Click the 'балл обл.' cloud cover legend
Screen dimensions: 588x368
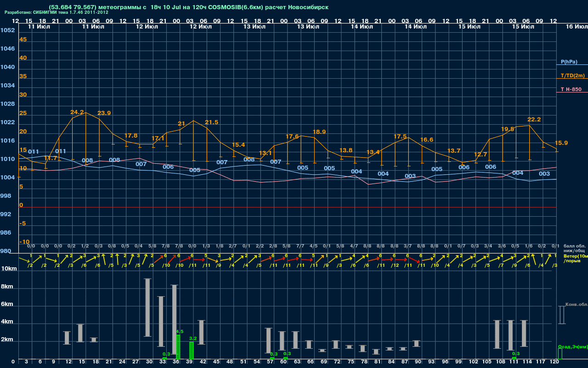click(x=574, y=246)
